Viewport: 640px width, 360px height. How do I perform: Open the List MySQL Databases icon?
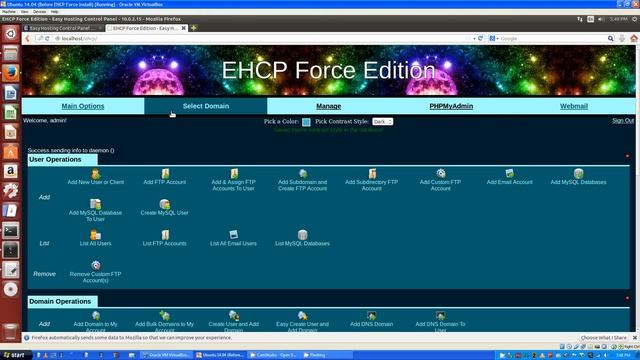point(302,235)
